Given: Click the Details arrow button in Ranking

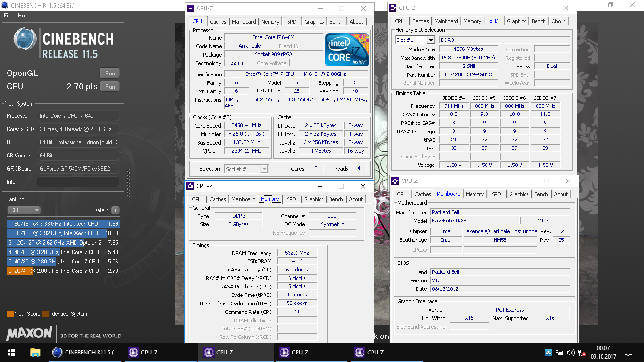Looking at the screenshot, I should click(115, 210).
